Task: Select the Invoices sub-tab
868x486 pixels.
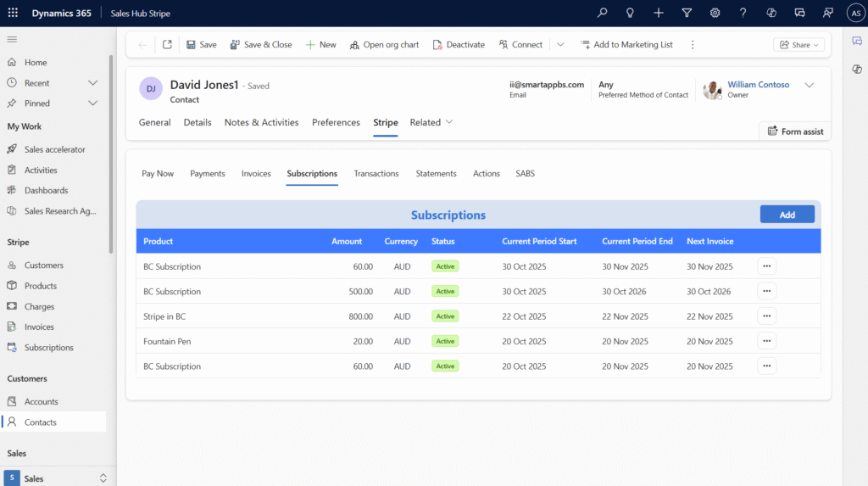Action: (x=256, y=174)
